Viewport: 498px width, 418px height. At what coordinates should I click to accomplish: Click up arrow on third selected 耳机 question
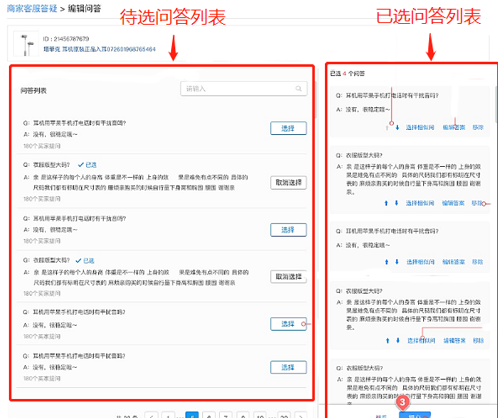click(x=386, y=262)
